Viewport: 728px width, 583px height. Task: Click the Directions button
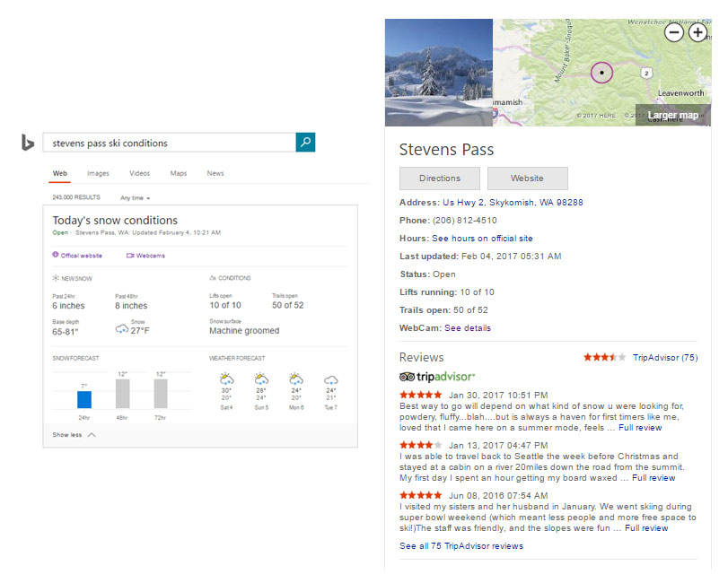[x=439, y=178]
